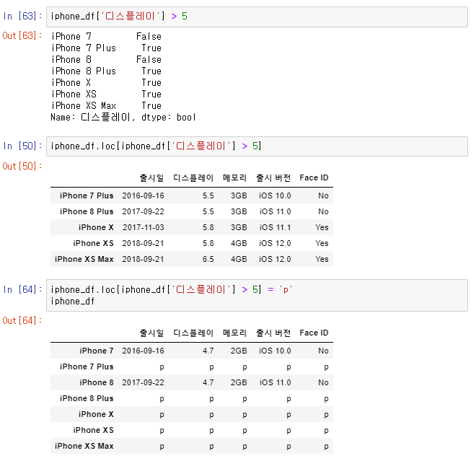This screenshot has height=461, width=476.
Task: Click the iPhone X row label in Out[50]
Action: coord(96,227)
